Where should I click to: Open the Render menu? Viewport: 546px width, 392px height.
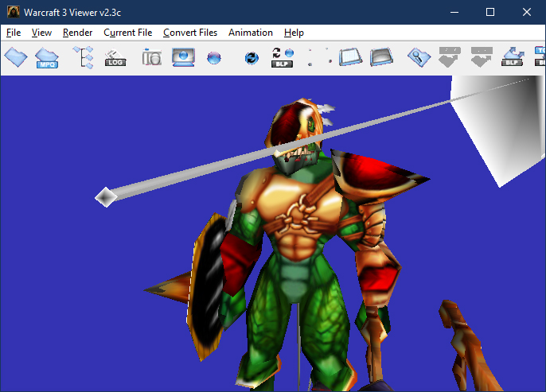coord(77,33)
